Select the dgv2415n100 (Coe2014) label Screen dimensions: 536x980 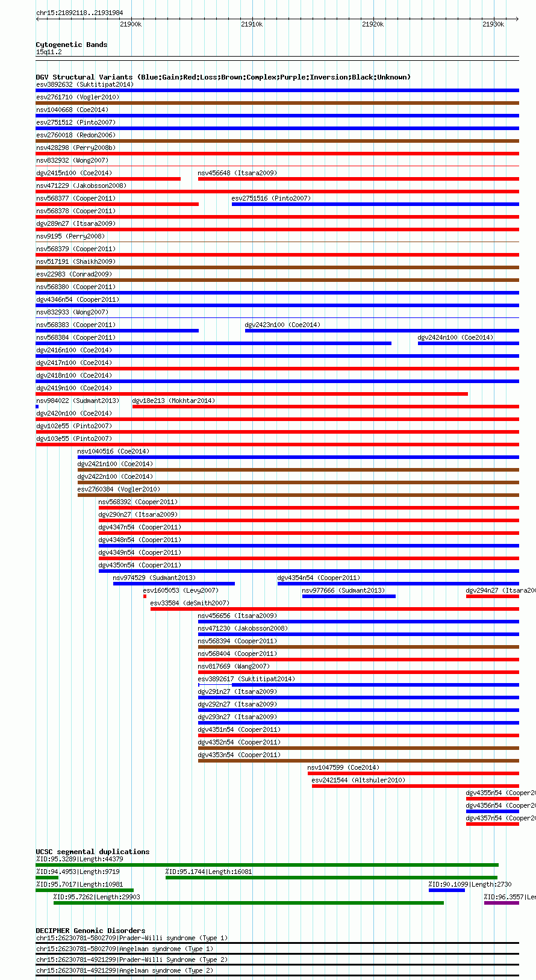[74, 173]
